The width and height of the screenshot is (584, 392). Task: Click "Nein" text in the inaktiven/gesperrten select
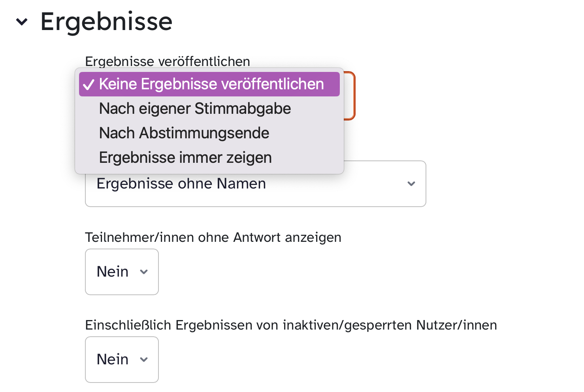point(113,360)
